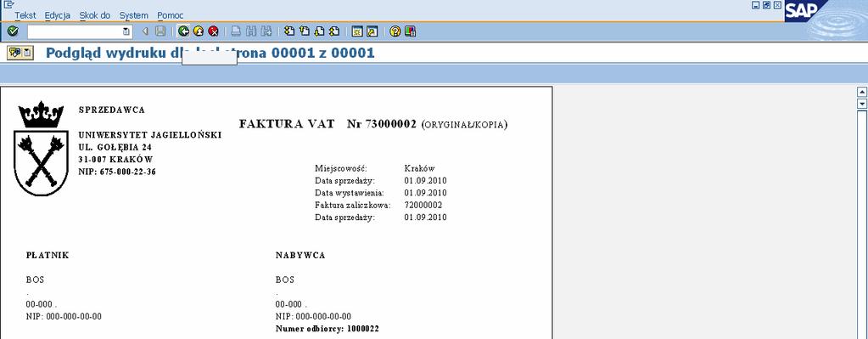Screen dimensions: 868x339
Task: Open the Tekst menu
Action: coord(25,15)
